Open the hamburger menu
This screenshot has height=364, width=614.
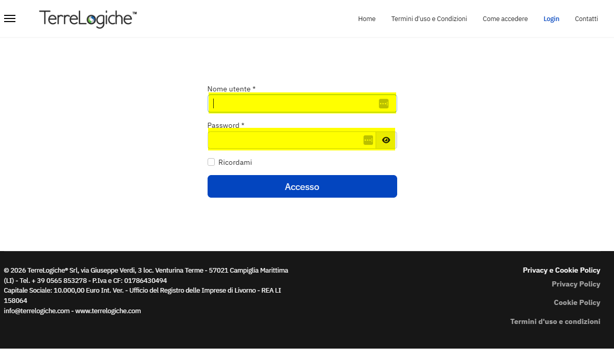10,18
